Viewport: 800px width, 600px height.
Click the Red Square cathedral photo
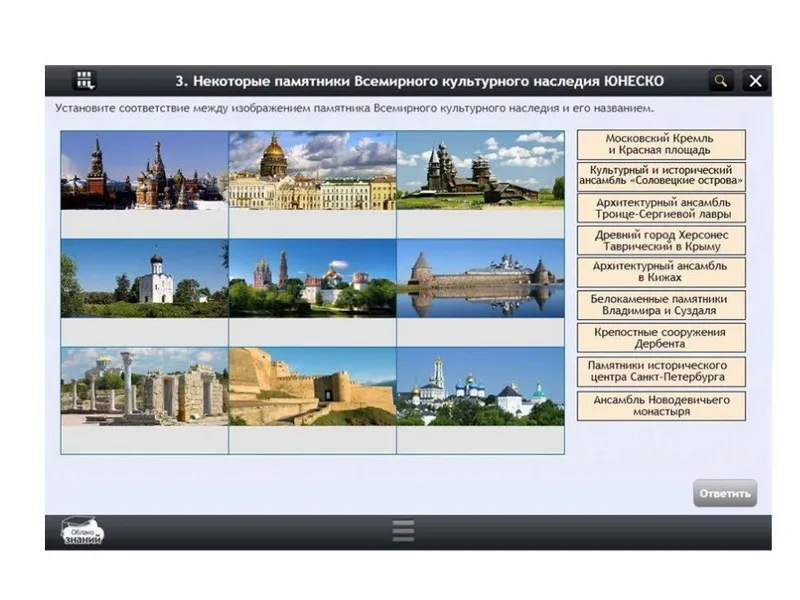coord(144,171)
